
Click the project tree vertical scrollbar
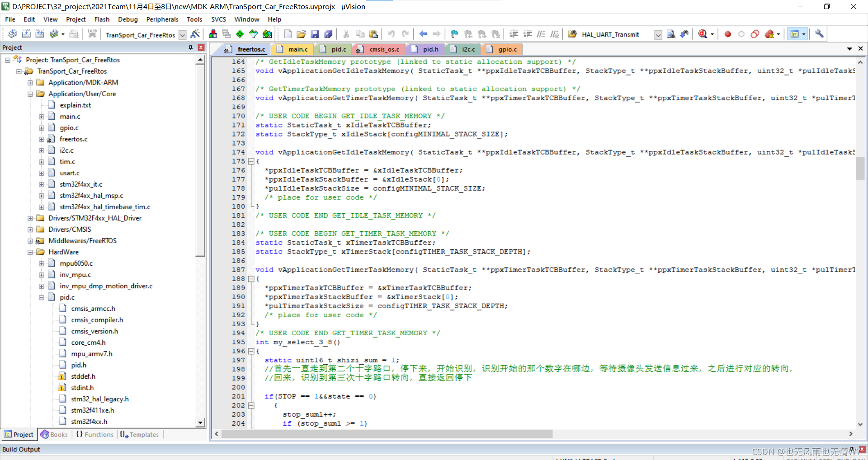pos(201,241)
